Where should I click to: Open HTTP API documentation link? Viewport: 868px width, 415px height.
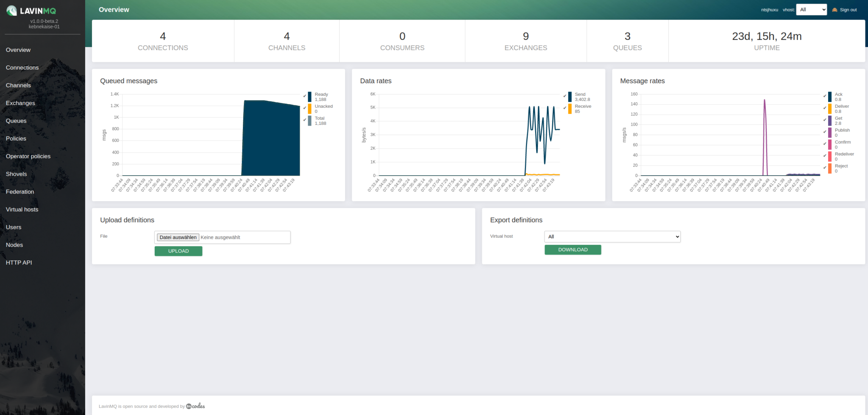pyautogui.click(x=19, y=263)
